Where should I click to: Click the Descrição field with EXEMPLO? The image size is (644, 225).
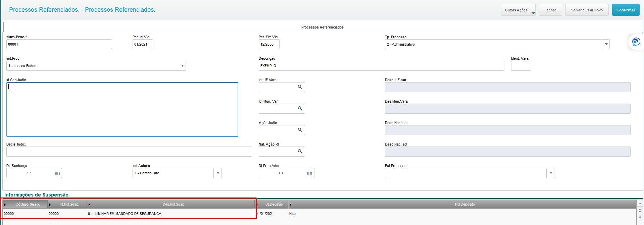click(382, 66)
